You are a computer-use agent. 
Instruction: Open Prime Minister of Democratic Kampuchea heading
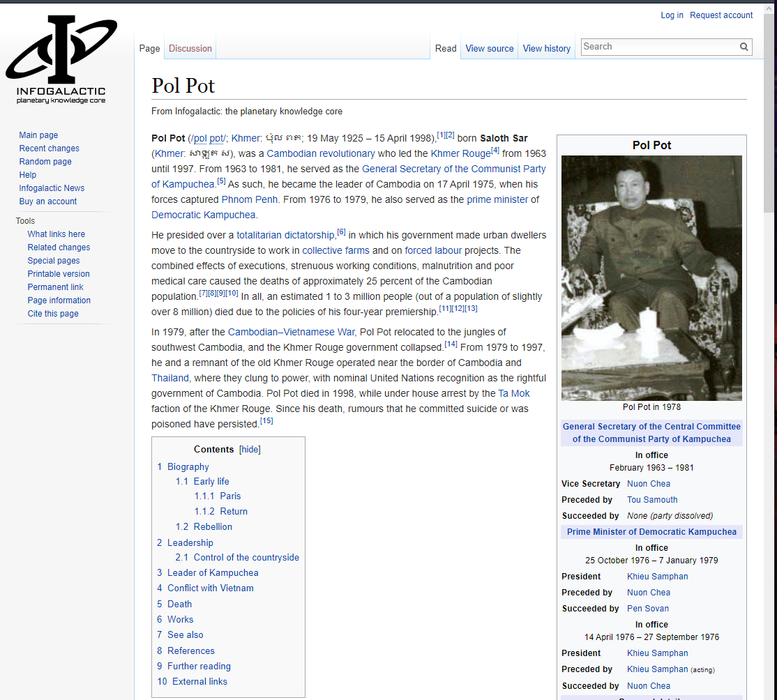(651, 532)
